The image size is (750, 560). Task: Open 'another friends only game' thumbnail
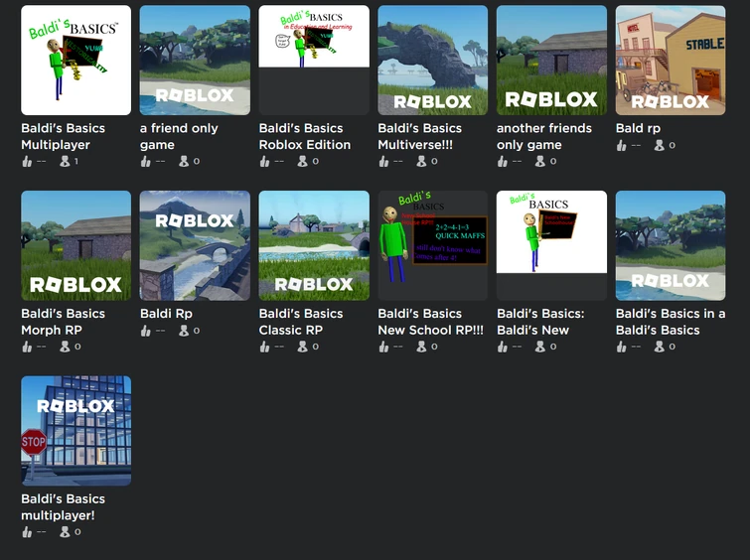[x=551, y=61]
